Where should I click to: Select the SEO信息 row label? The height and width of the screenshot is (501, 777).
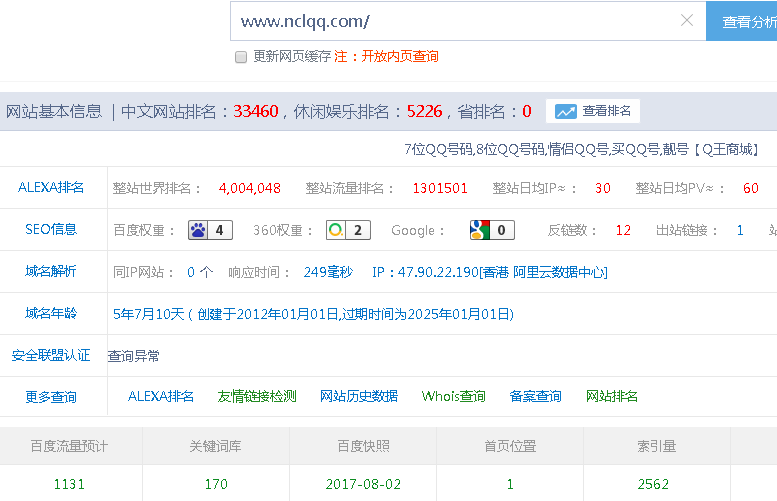click(51, 230)
